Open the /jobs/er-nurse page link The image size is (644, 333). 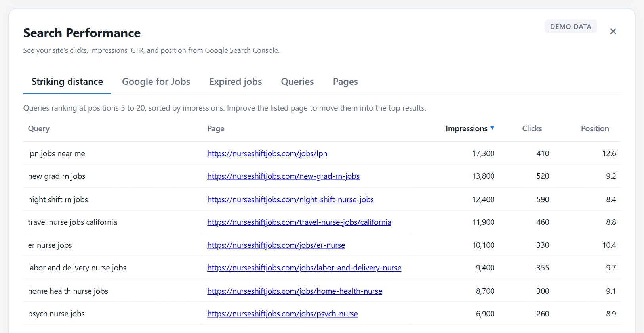pyautogui.click(x=276, y=245)
